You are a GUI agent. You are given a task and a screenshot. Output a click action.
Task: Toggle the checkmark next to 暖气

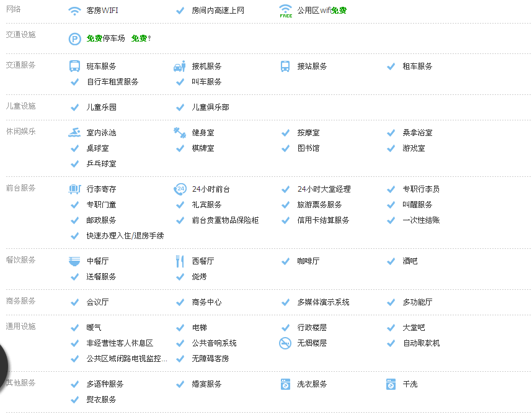(x=75, y=328)
